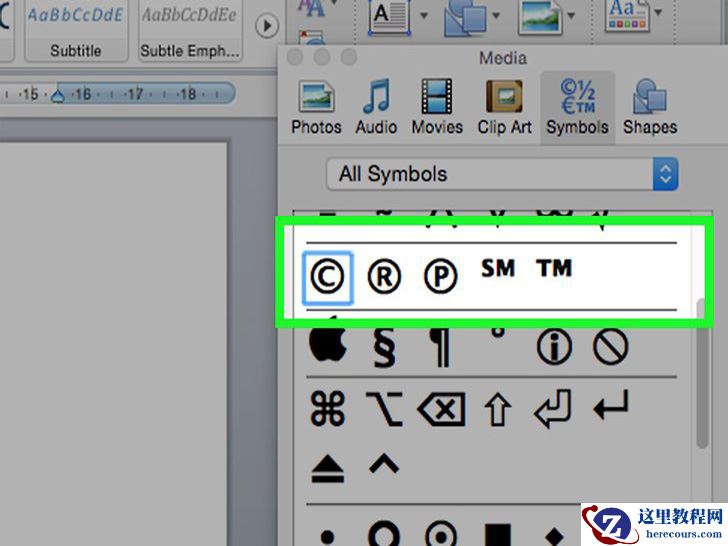Insert the solid black square symbol
This screenshot has width=728, height=546.
pos(498,535)
